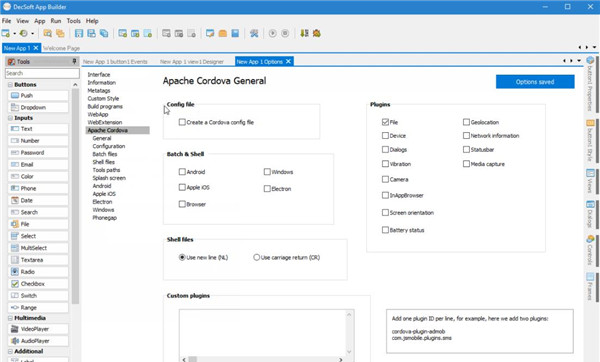Switch to the Welcome Page tab
This screenshot has width=600, height=362.
tap(61, 48)
